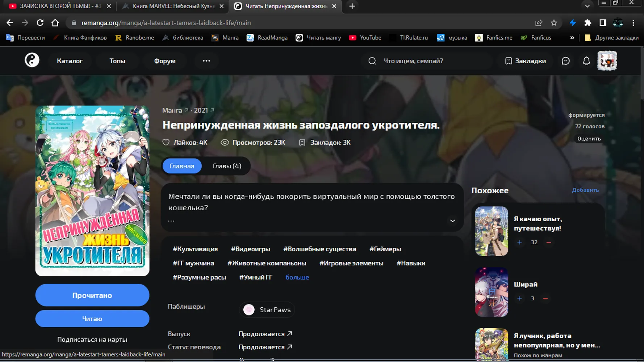Go to the browser home page
644x362 pixels.
(55, 22)
